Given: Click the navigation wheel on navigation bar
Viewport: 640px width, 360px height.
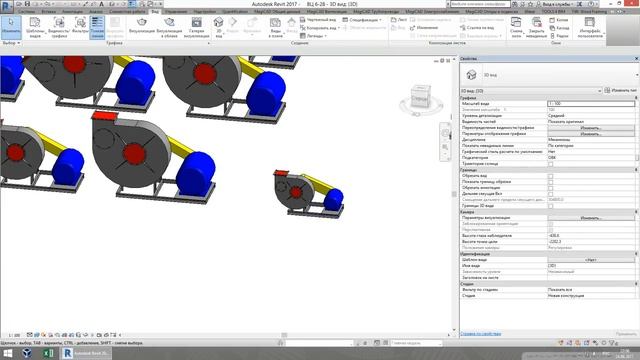Looking at the screenshot, I should point(445,133).
